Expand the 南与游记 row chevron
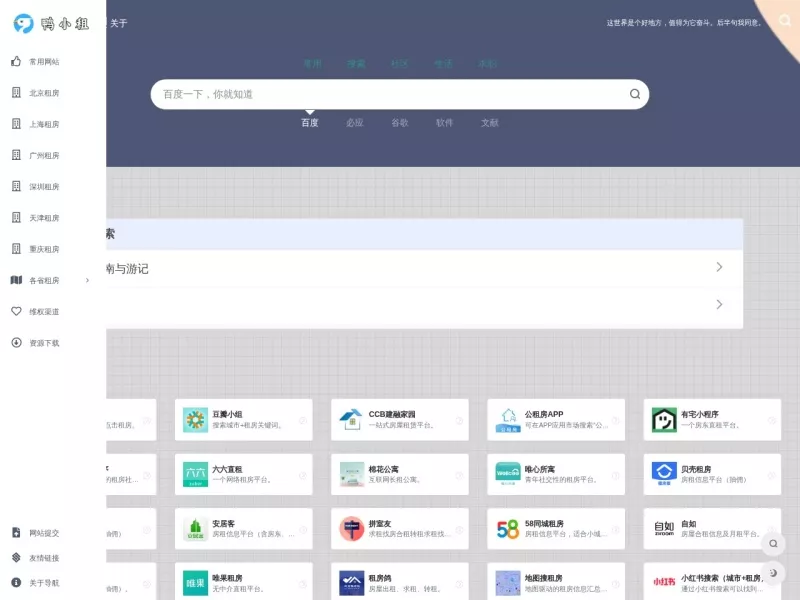 [719, 267]
